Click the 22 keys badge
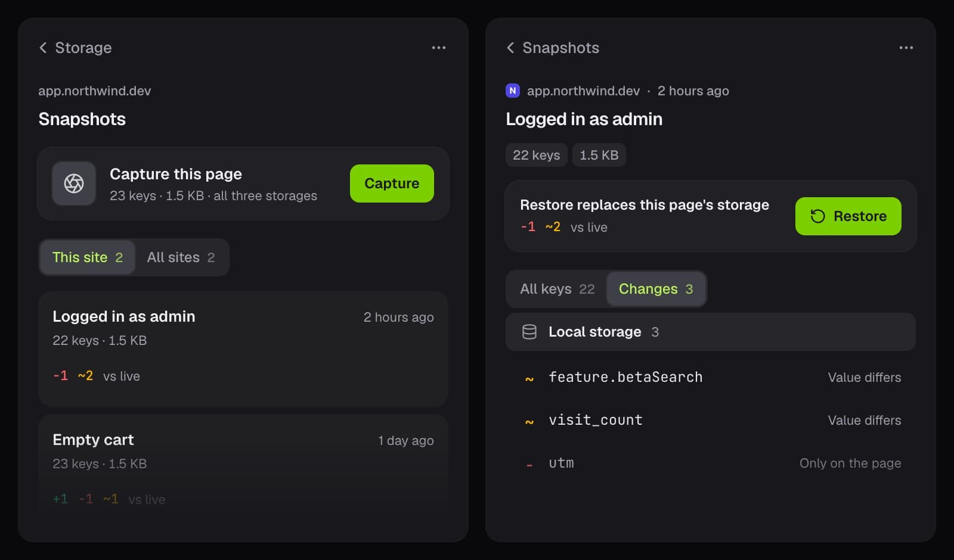The height and width of the screenshot is (560, 954). coord(537,155)
